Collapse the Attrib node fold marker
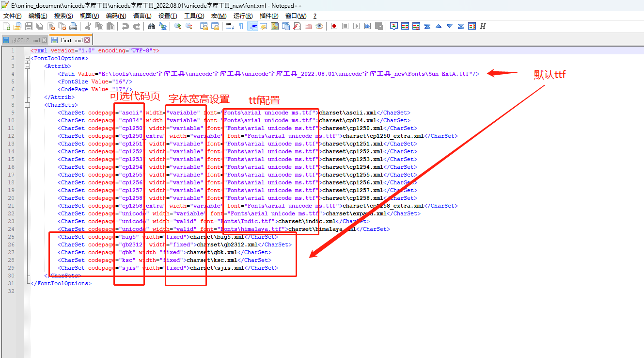The image size is (644, 358). coord(27,66)
